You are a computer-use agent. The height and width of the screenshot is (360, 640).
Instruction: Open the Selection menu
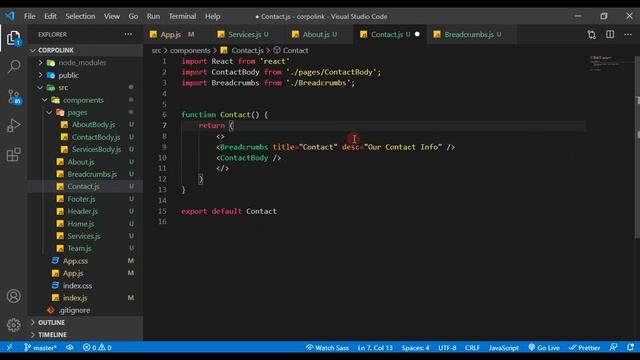pyautogui.click(x=80, y=16)
